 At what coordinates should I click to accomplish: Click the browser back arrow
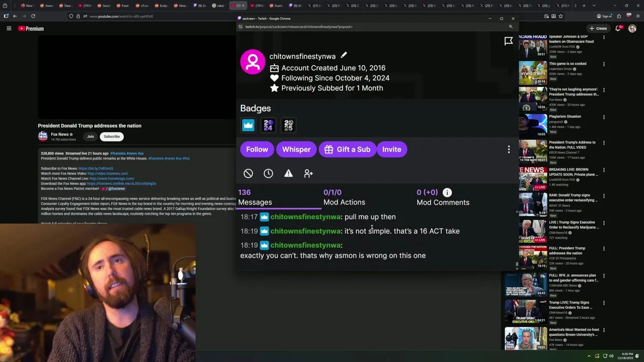point(15,16)
